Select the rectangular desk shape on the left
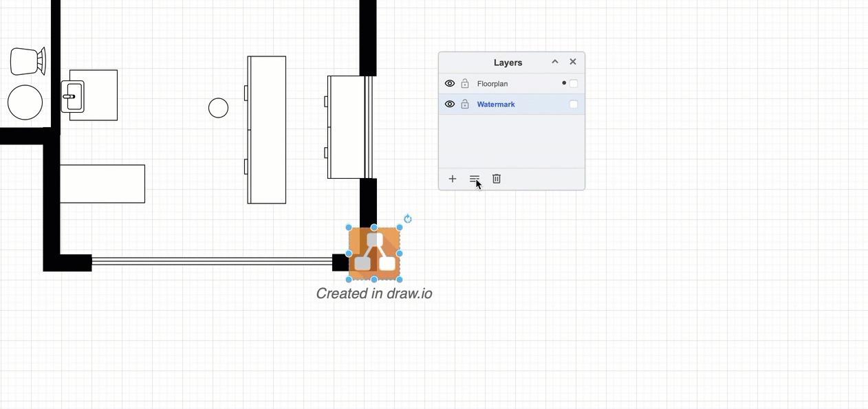The width and height of the screenshot is (868, 409). 103,184
